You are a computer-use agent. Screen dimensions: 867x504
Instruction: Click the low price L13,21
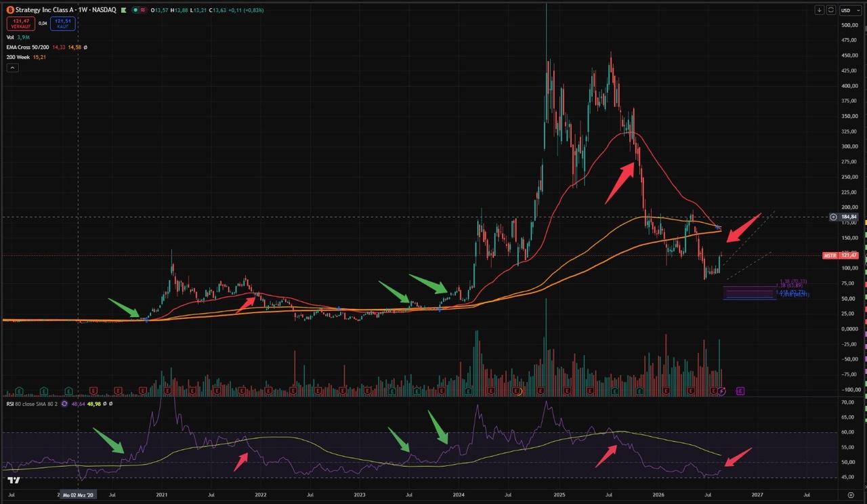[199, 10]
